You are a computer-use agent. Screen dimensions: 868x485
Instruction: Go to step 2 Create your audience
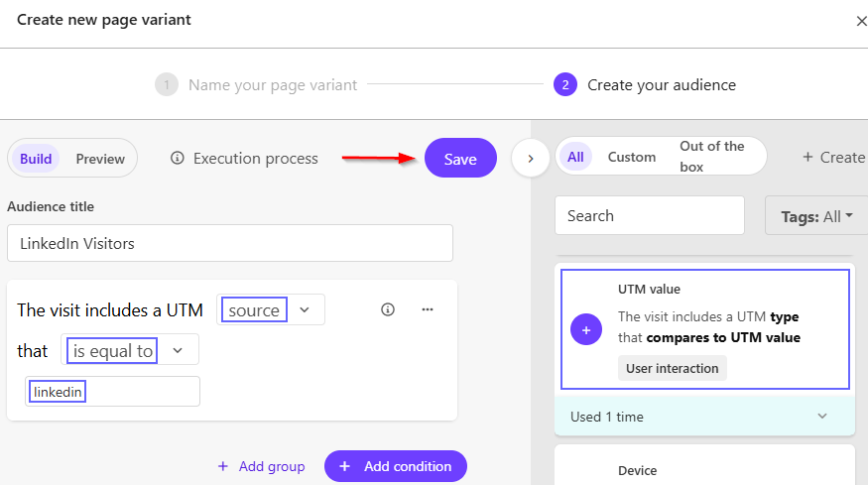click(x=645, y=84)
